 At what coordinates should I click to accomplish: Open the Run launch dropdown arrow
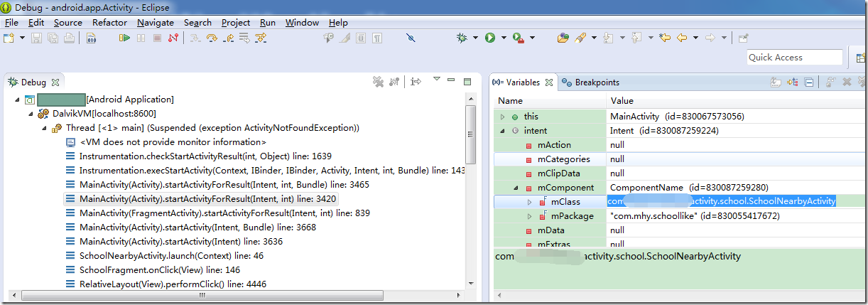point(503,38)
